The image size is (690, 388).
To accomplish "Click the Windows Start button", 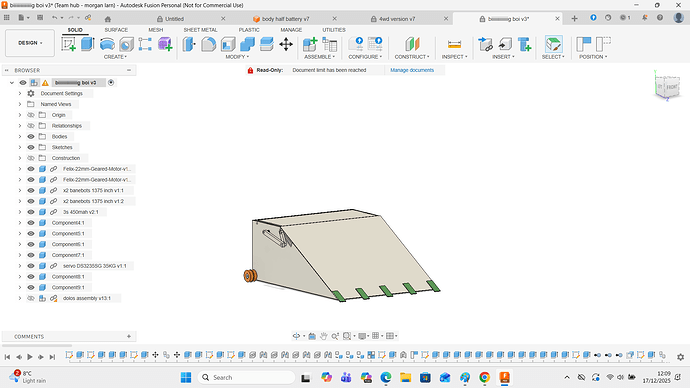I will (x=186, y=377).
